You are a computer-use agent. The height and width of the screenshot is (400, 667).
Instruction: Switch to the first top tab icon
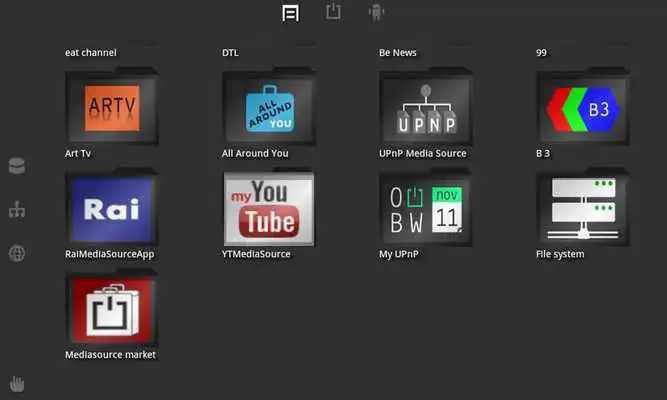click(x=291, y=13)
